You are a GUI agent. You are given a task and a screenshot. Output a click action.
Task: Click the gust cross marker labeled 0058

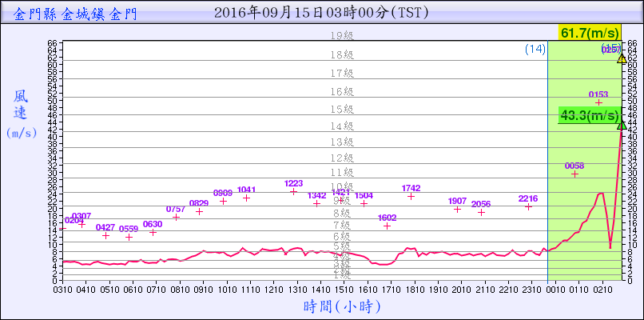coord(574,174)
